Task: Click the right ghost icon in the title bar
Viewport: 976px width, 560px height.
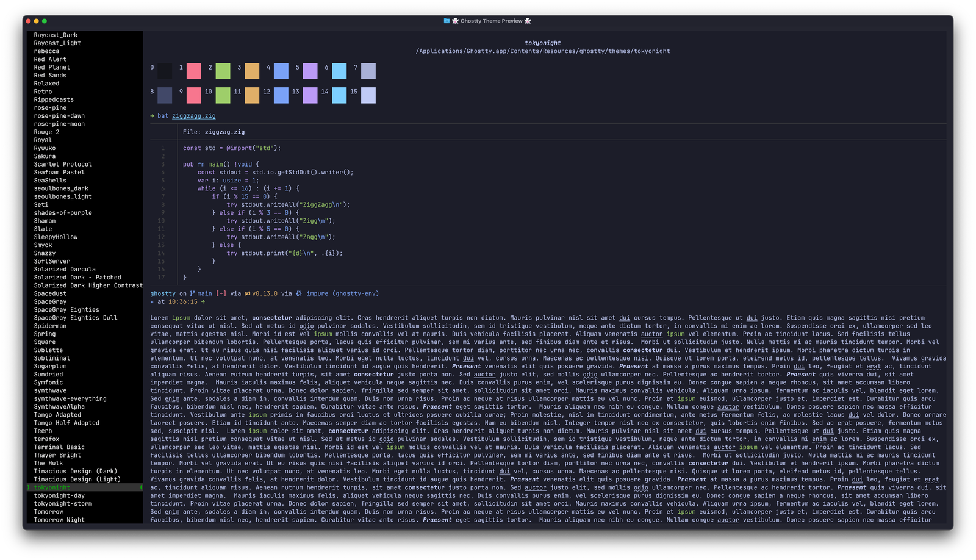Action: coord(528,20)
